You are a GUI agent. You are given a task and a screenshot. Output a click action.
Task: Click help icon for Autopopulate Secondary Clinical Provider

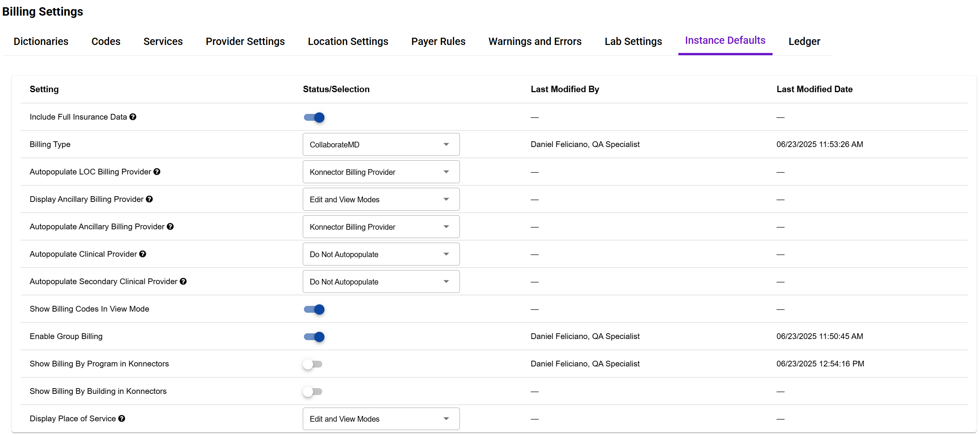pos(183,281)
